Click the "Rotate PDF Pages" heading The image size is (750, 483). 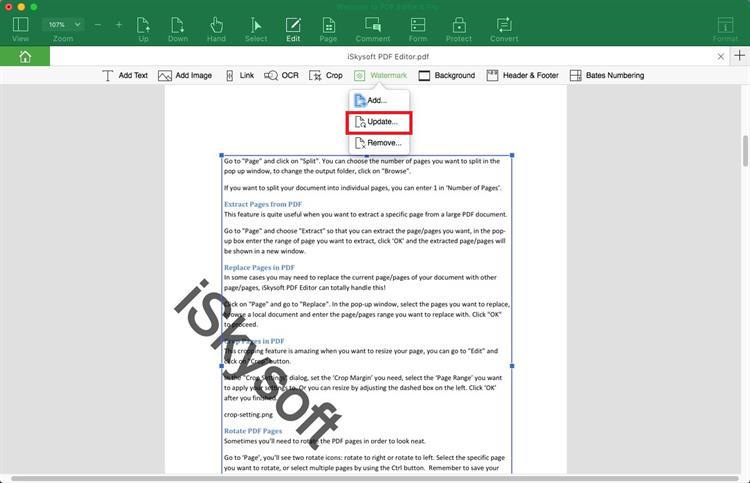(253, 431)
